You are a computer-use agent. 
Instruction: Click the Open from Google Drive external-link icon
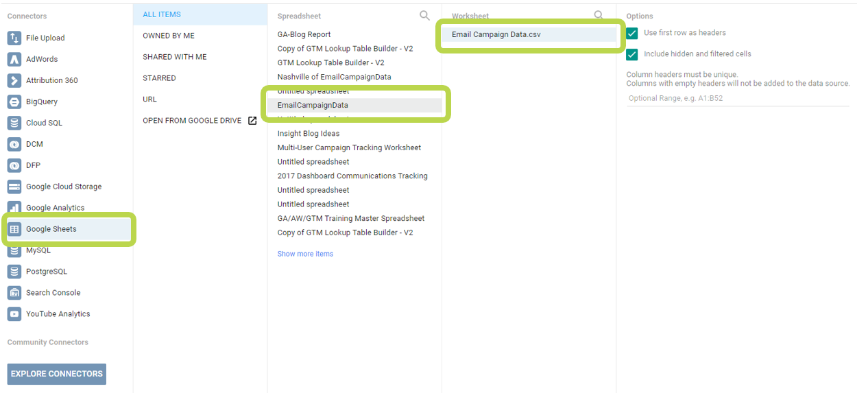(x=252, y=121)
